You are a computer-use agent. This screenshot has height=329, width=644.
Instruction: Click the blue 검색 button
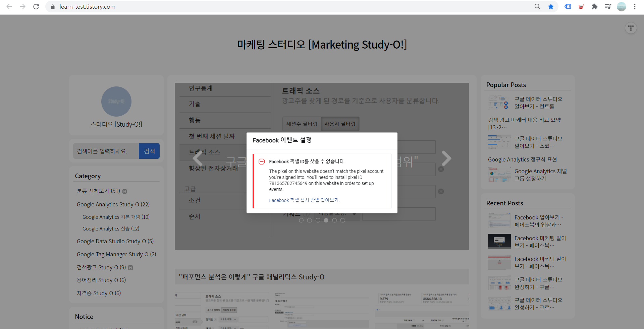pos(149,151)
